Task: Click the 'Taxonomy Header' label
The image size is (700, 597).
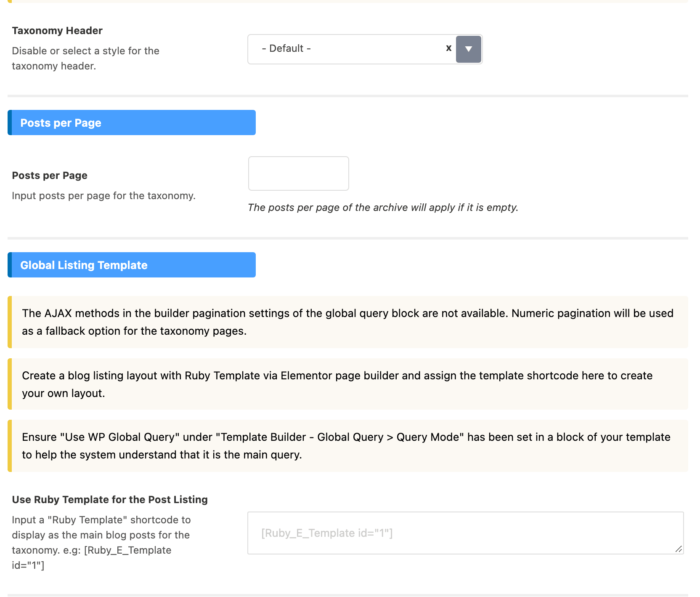Action: point(57,31)
